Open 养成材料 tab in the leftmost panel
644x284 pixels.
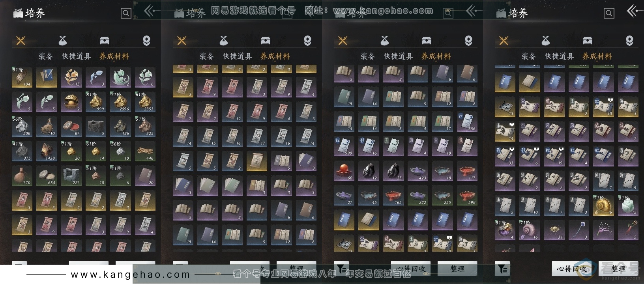click(x=114, y=56)
